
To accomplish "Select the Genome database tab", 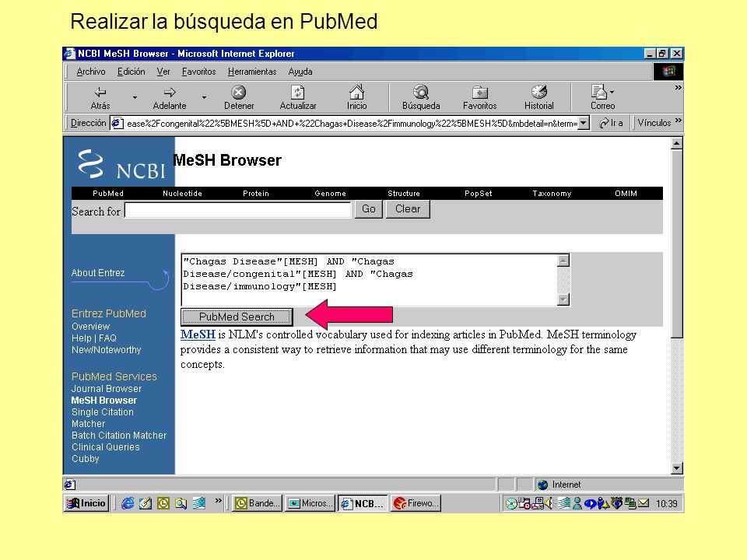I will [330, 194].
